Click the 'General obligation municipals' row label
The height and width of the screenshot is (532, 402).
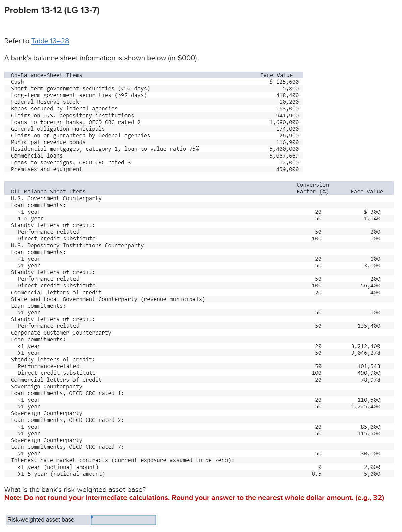point(58,129)
